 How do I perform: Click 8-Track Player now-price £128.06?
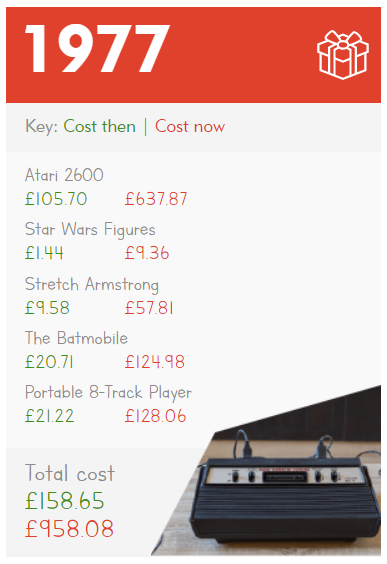(155, 416)
